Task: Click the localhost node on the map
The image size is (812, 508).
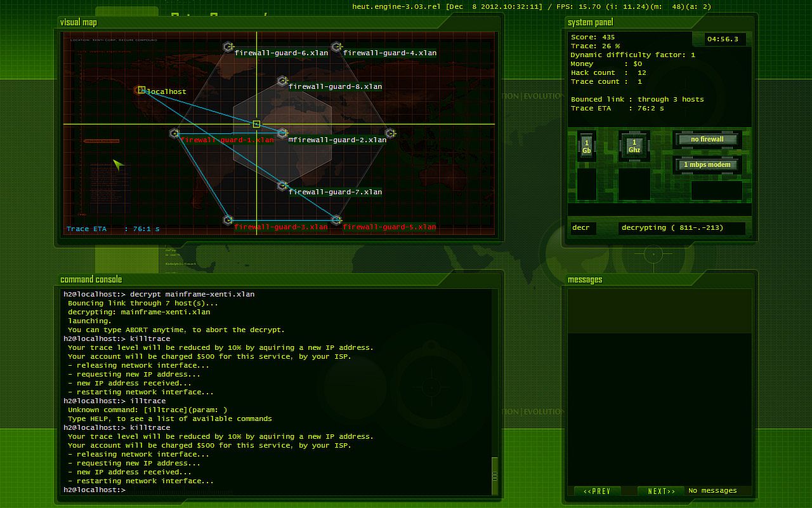Action: click(141, 90)
